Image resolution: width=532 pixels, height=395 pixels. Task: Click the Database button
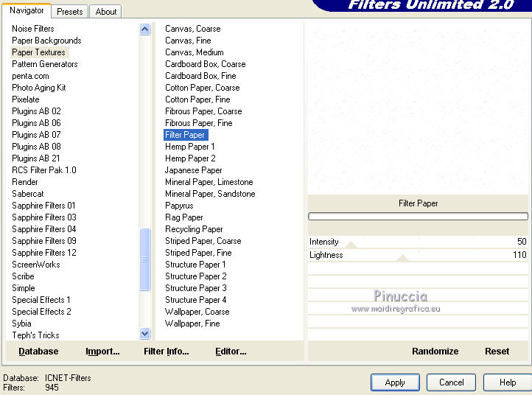(x=38, y=352)
